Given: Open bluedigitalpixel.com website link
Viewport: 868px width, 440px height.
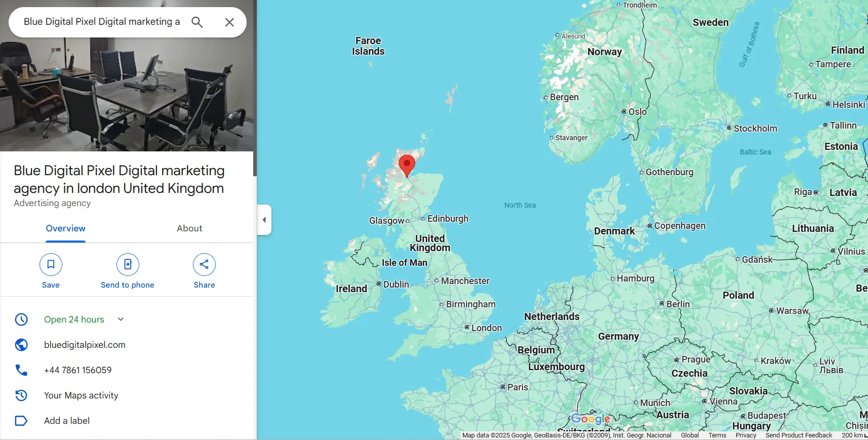Looking at the screenshot, I should (85, 345).
